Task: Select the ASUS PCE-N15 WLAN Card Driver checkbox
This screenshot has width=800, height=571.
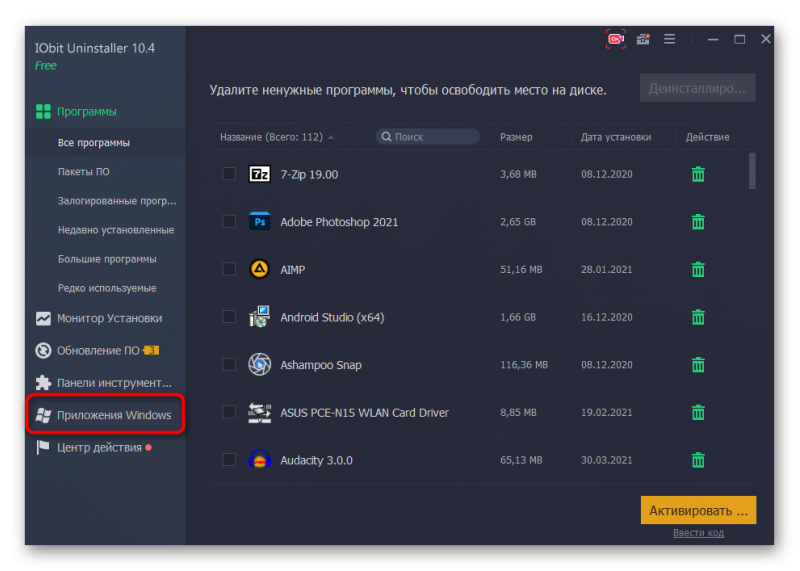Action: pos(229,412)
